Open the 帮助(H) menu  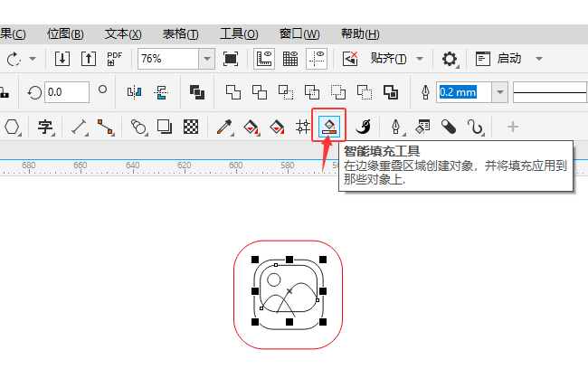(x=360, y=34)
